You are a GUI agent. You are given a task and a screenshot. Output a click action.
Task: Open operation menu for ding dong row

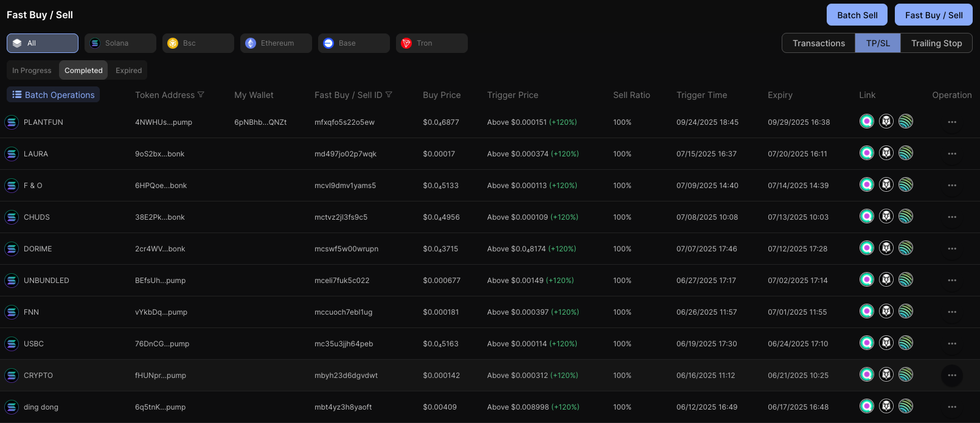pyautogui.click(x=952, y=407)
